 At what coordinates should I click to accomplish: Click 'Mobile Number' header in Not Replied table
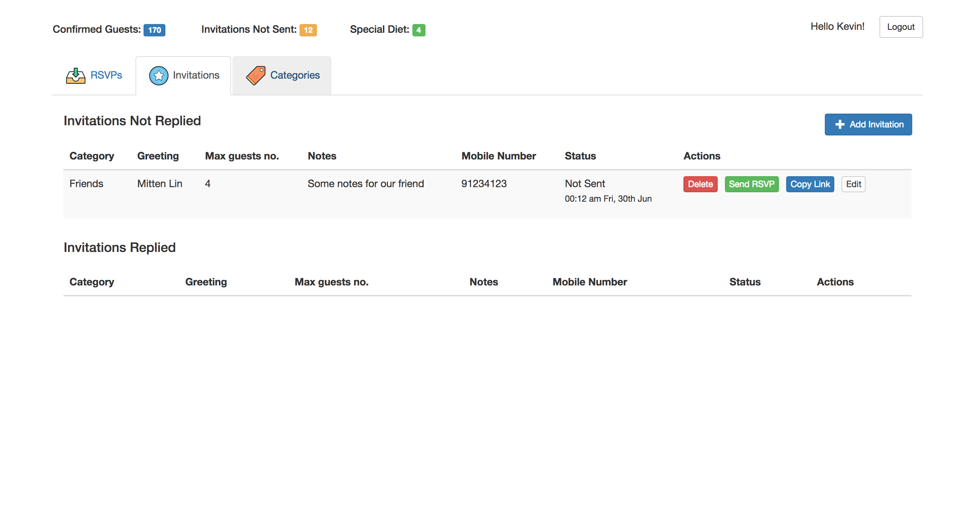click(x=498, y=156)
